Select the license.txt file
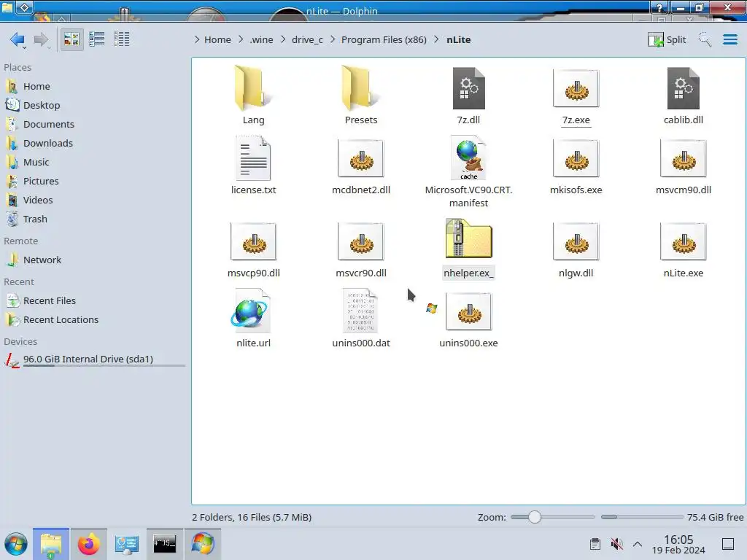This screenshot has width=747, height=560. pyautogui.click(x=253, y=166)
